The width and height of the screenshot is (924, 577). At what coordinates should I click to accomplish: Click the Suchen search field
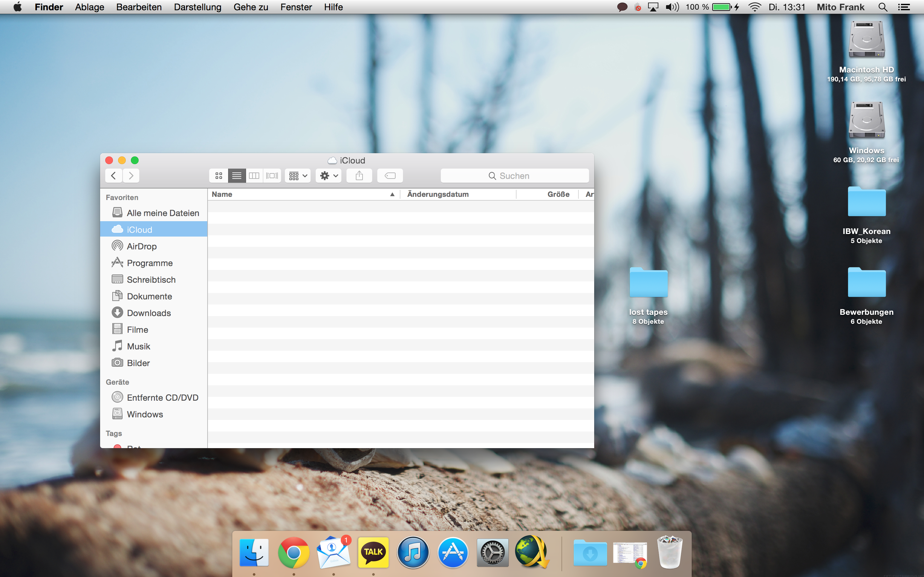click(514, 176)
